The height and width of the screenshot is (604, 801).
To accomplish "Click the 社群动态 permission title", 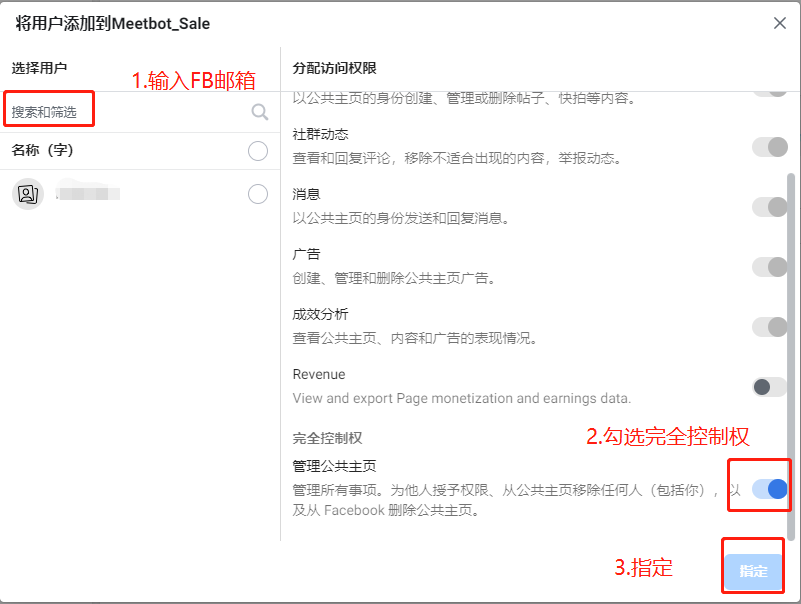I will click(x=320, y=134).
